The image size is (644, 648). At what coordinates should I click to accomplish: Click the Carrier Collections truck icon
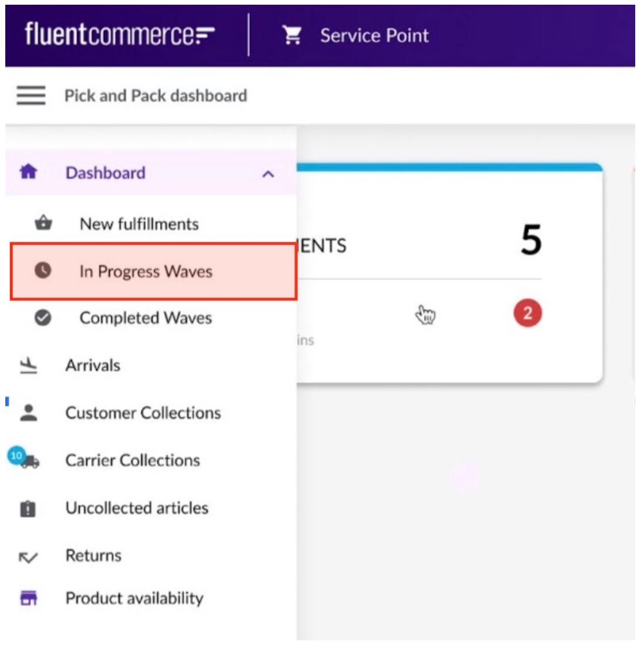pyautogui.click(x=29, y=461)
